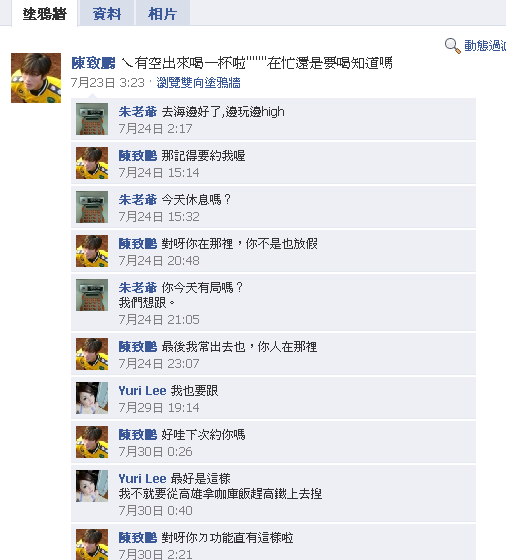Open the commenter name on the 好哇下次約你嗎 reply

137,435
